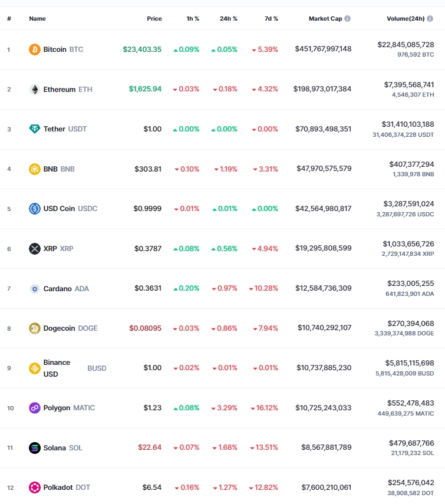Sort by the 24h % column header
The height and width of the screenshot is (504, 445).
pos(229,19)
